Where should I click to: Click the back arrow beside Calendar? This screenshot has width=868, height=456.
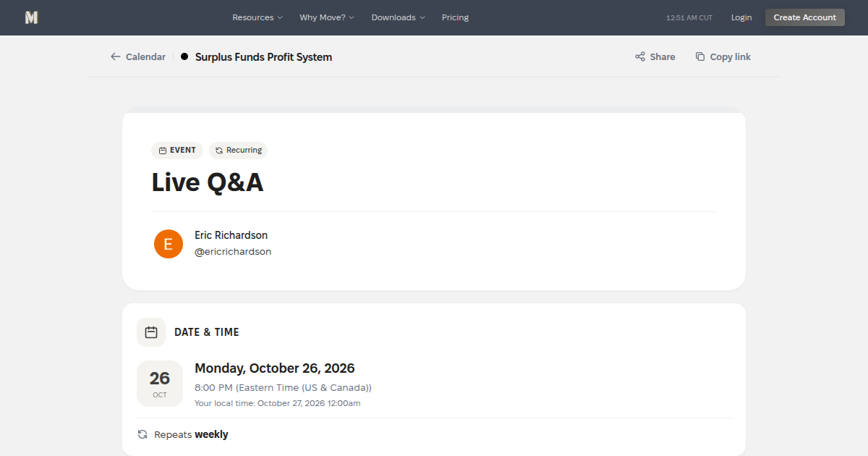click(x=116, y=56)
